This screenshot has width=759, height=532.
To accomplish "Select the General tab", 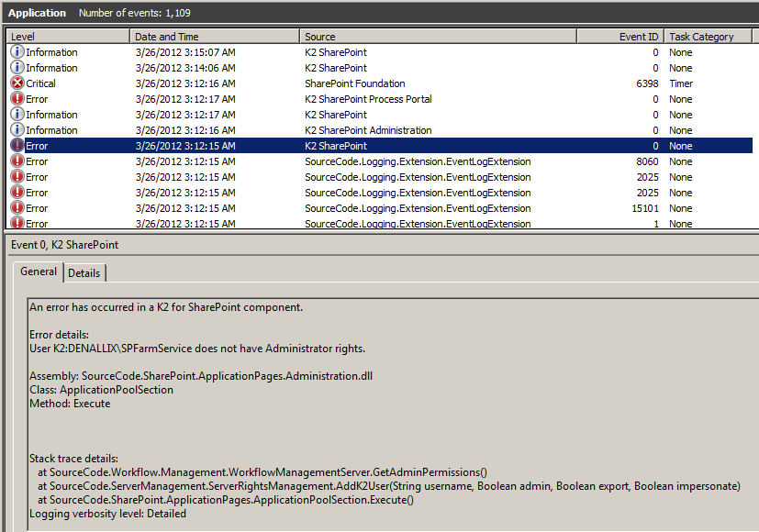I will pyautogui.click(x=39, y=272).
